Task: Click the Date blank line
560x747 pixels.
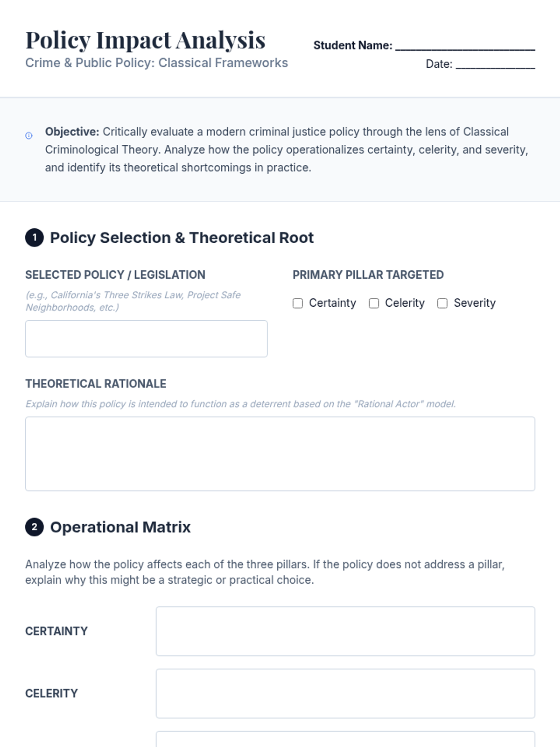Action: point(495,64)
